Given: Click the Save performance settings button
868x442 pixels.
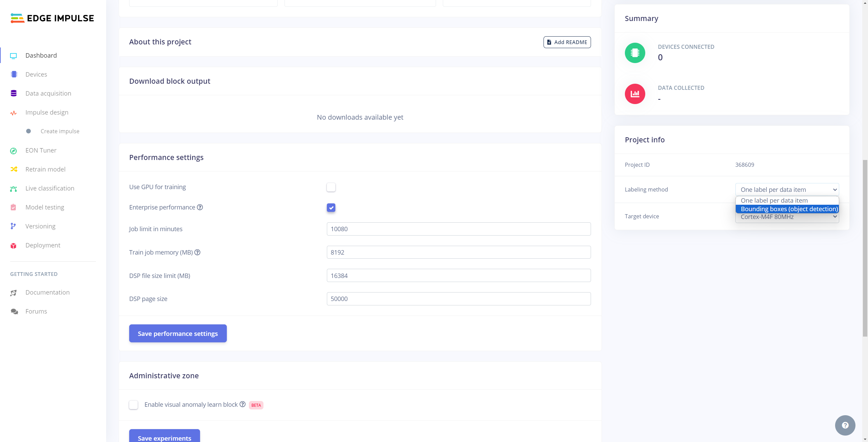Looking at the screenshot, I should pos(178,333).
